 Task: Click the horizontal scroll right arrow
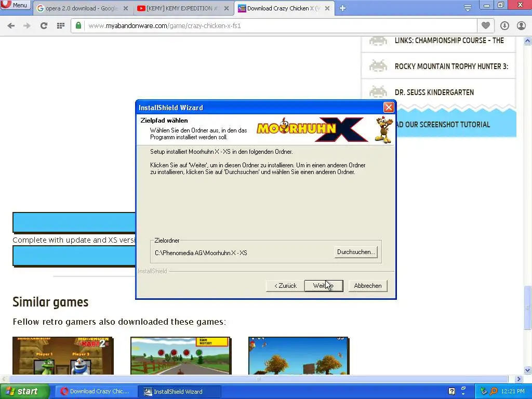click(x=518, y=379)
